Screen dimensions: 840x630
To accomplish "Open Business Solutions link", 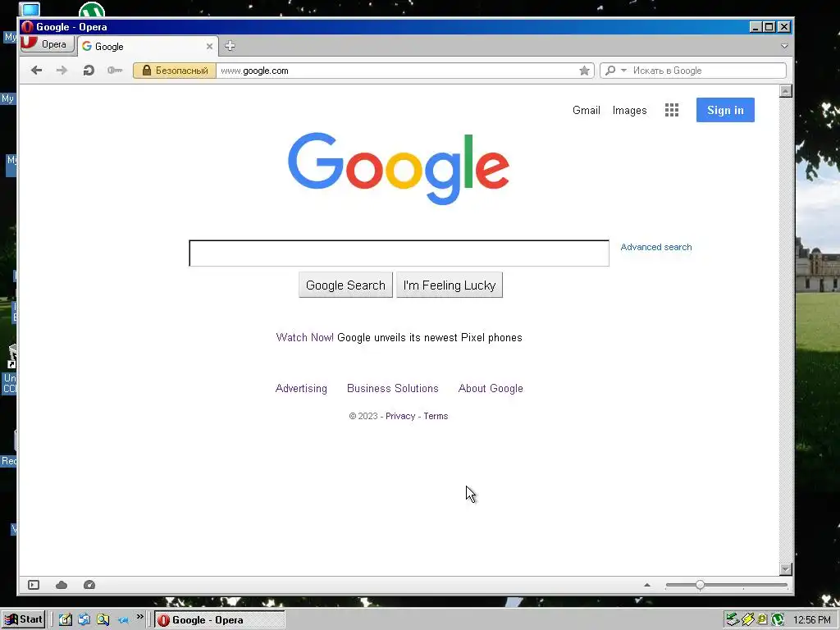I will tap(393, 388).
